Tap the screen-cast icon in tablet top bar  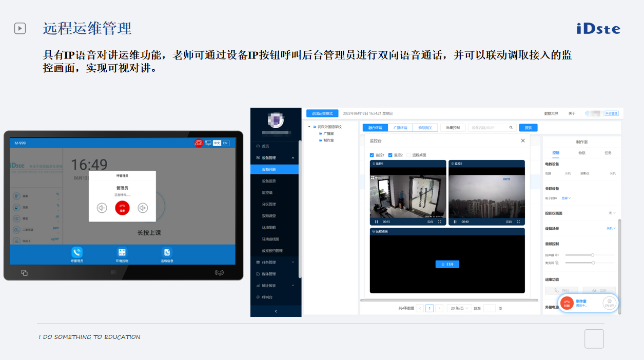(x=208, y=143)
